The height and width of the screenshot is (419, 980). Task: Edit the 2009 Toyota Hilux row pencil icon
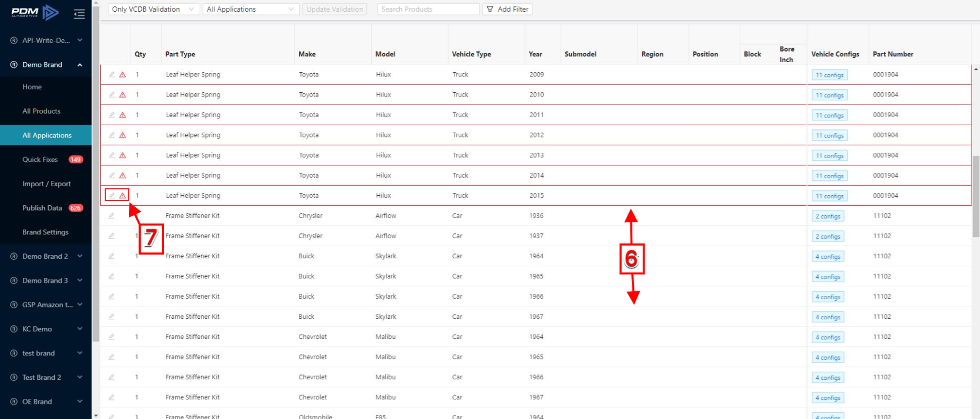pyautogui.click(x=111, y=74)
